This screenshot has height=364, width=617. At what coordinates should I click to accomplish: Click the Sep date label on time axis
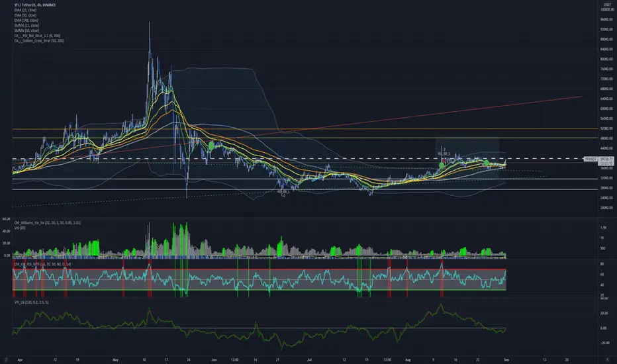click(506, 359)
